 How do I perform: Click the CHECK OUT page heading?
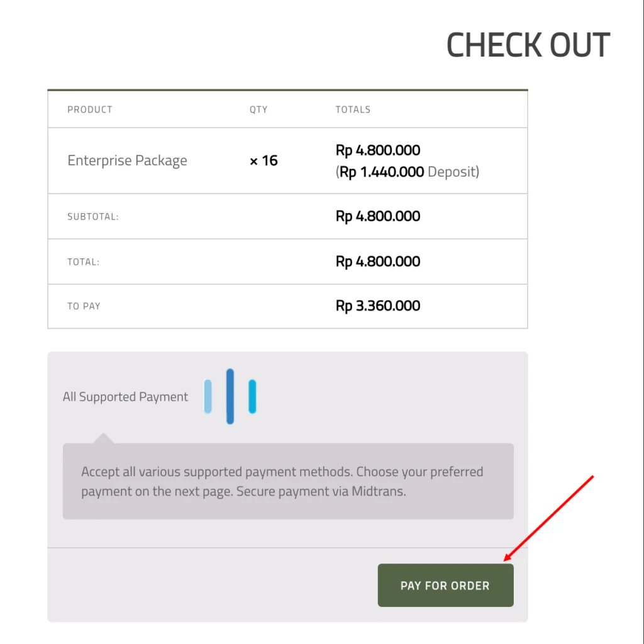click(528, 45)
